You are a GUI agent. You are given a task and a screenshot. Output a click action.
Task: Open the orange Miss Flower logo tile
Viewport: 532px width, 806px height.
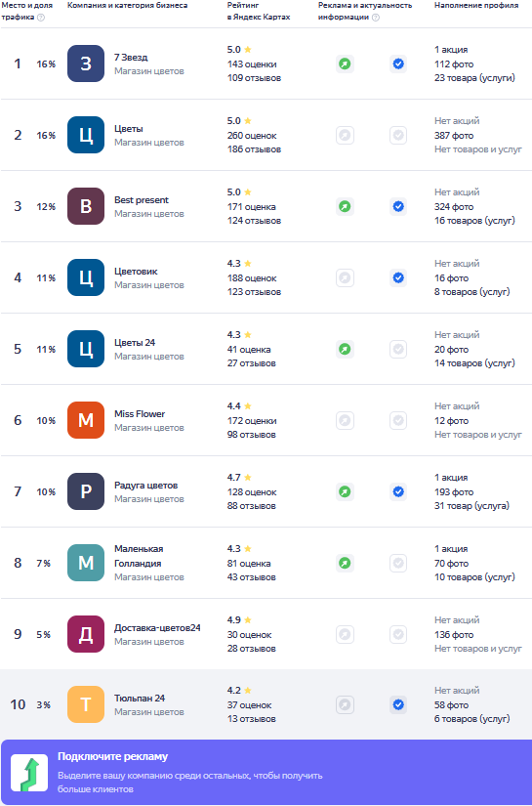click(86, 420)
